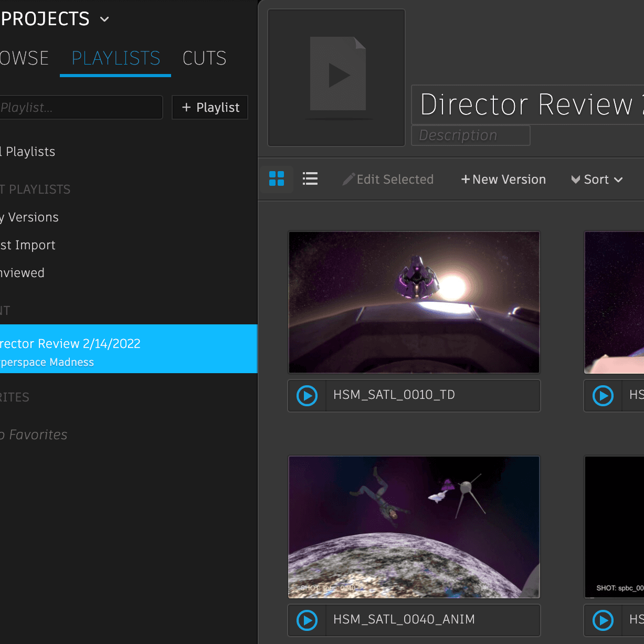Open the Cuts tab
Viewport: 644px width, 644px height.
(204, 58)
